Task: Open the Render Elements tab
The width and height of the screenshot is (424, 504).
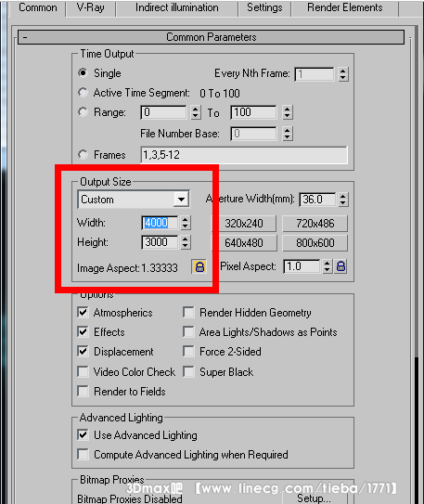Action: pos(344,7)
